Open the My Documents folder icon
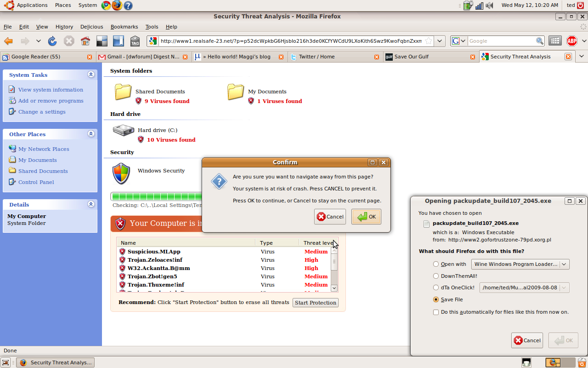588x368 pixels. point(236,92)
